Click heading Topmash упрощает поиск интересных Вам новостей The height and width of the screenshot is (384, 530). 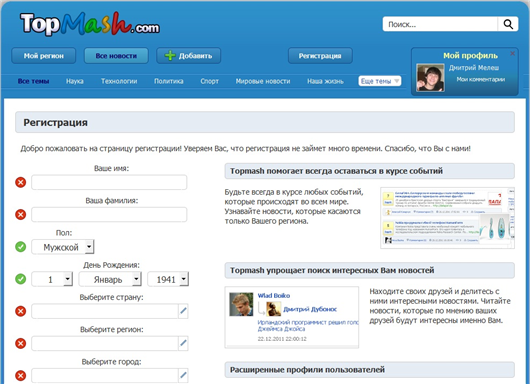pos(332,270)
